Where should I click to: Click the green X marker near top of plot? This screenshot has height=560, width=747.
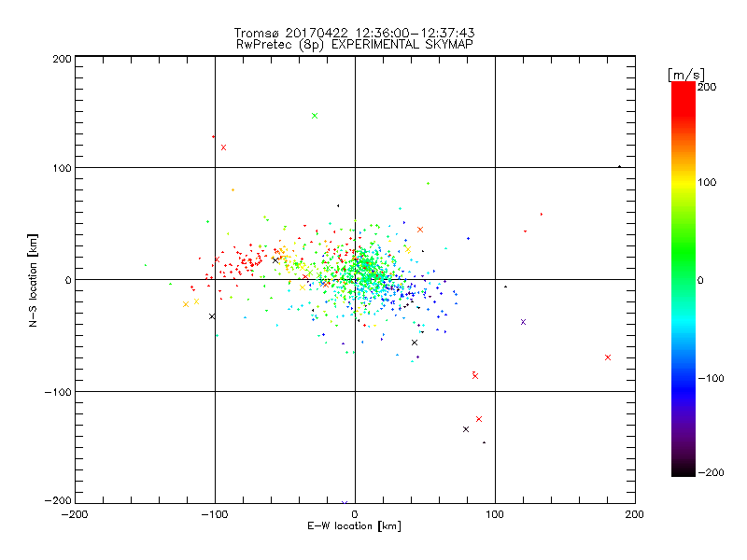click(x=315, y=116)
